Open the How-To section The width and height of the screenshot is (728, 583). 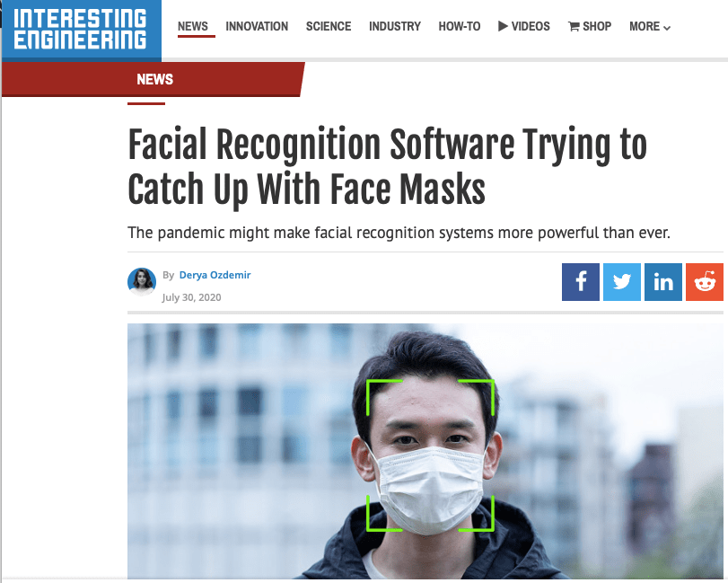(460, 26)
